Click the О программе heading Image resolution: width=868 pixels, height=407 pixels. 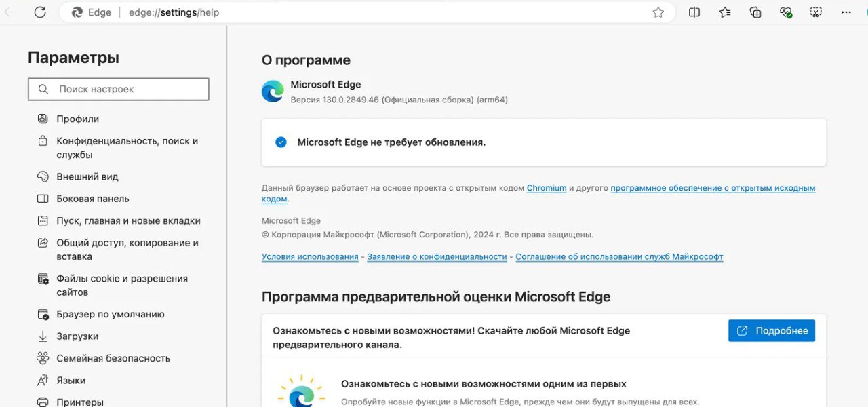tap(306, 60)
